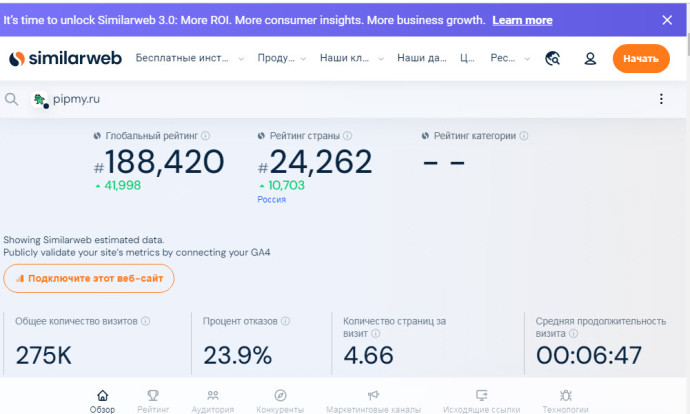Image resolution: width=690 pixels, height=414 pixels.
Task: Open the user account icon
Action: click(590, 59)
